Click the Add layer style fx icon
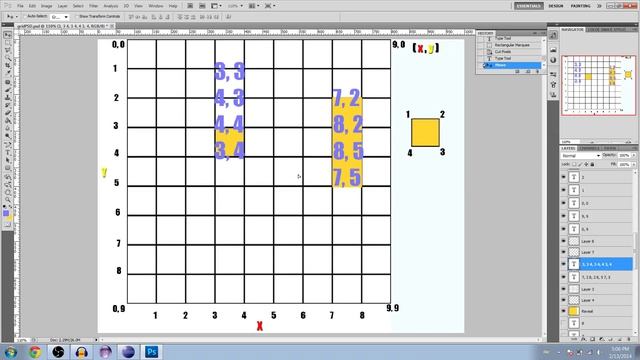The height and width of the screenshot is (360, 640). click(x=583, y=339)
